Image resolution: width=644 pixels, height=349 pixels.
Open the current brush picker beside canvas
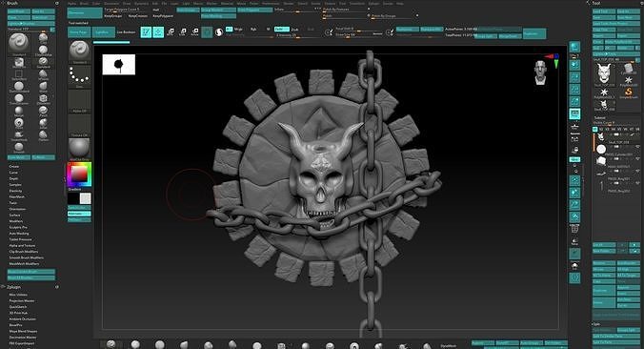coord(79,51)
